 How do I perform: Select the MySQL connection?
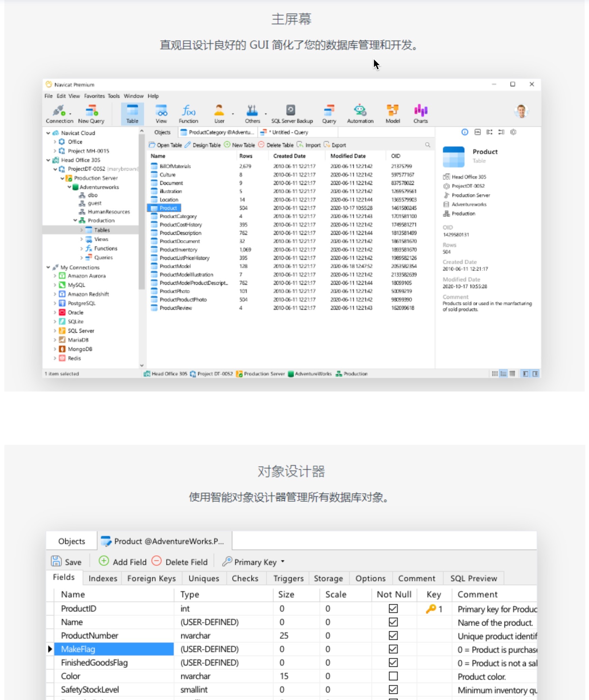pyautogui.click(x=76, y=285)
